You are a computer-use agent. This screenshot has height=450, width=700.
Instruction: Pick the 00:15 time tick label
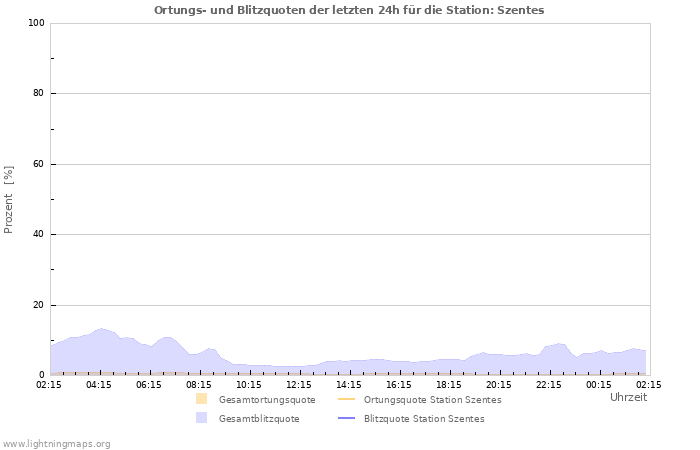599,384
